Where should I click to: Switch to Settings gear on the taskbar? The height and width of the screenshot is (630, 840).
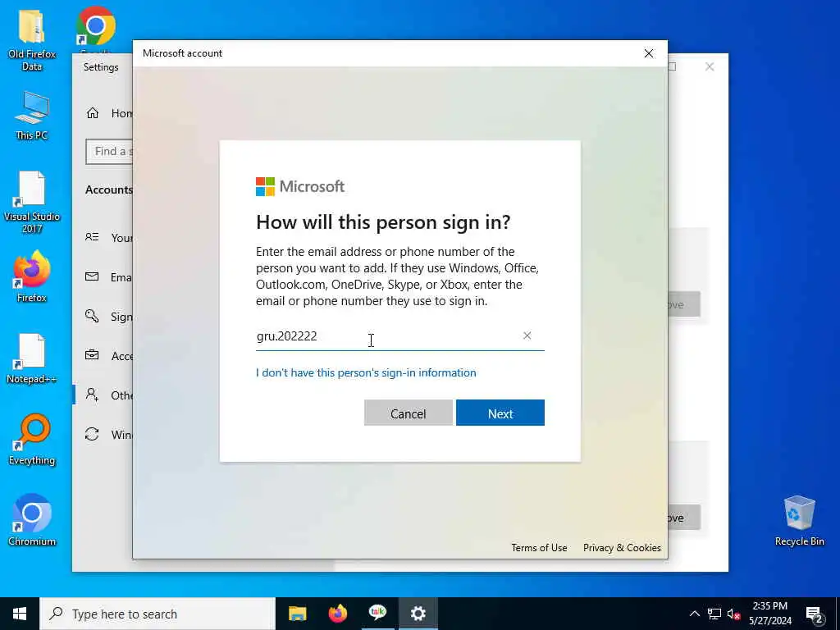418,614
